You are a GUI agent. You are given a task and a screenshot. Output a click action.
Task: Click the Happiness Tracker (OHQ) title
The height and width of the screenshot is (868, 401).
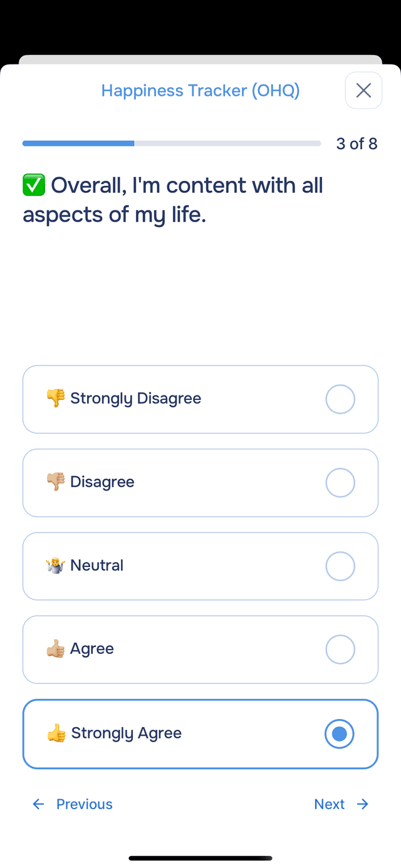(x=200, y=90)
